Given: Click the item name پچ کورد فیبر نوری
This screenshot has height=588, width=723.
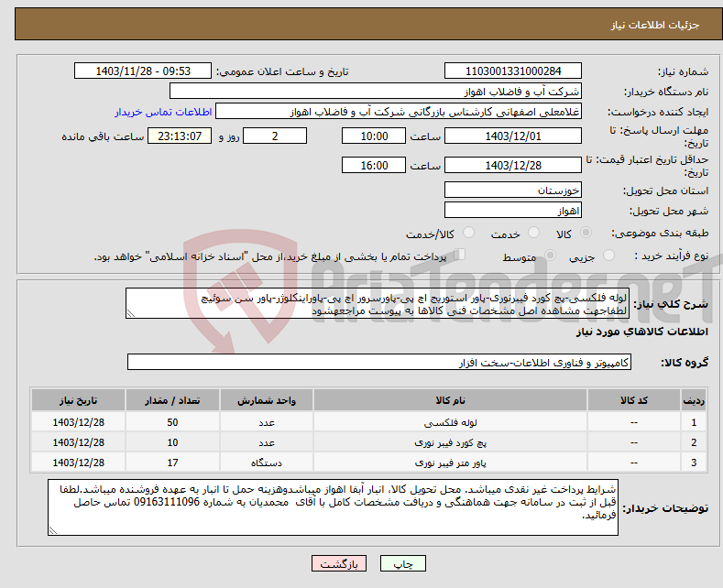Looking at the screenshot, I should [450, 443].
